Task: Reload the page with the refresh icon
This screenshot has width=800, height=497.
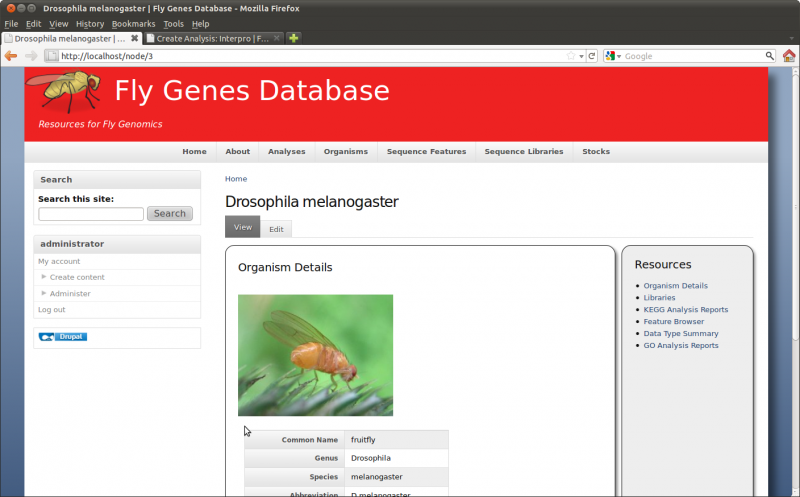Action: pos(592,56)
